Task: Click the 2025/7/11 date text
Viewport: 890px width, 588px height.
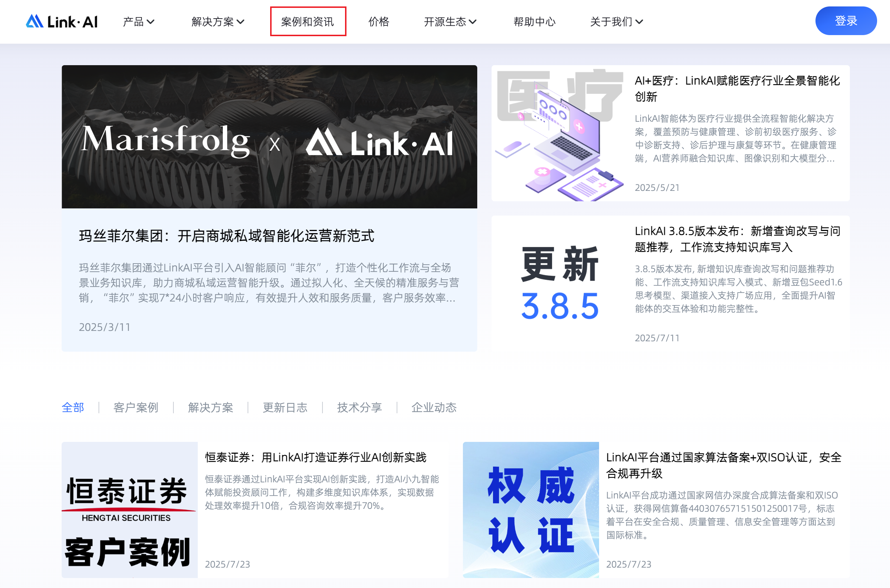Action: click(x=657, y=338)
